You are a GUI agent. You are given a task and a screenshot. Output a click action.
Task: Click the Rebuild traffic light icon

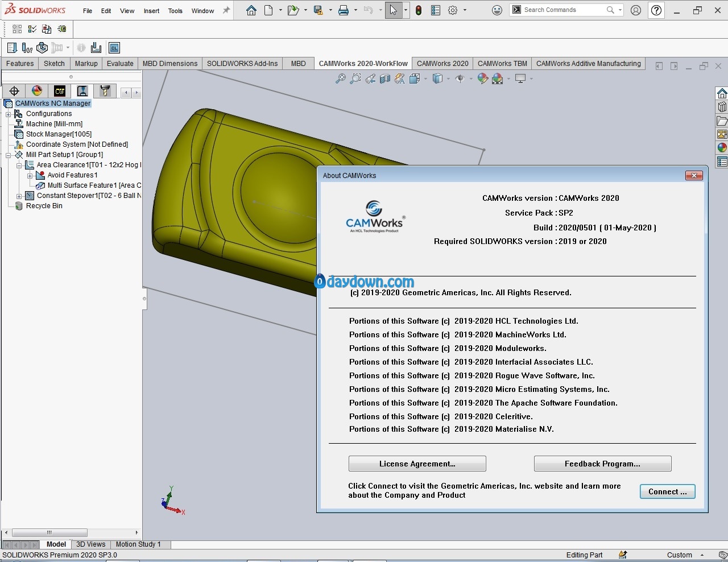(x=419, y=10)
